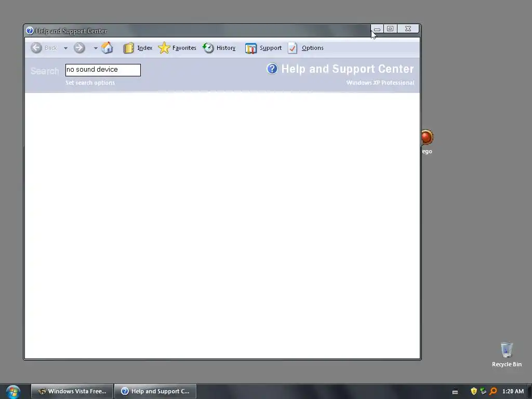Open the yellow security shield tray icon
Image resolution: width=532 pixels, height=399 pixels.
pyautogui.click(x=474, y=391)
